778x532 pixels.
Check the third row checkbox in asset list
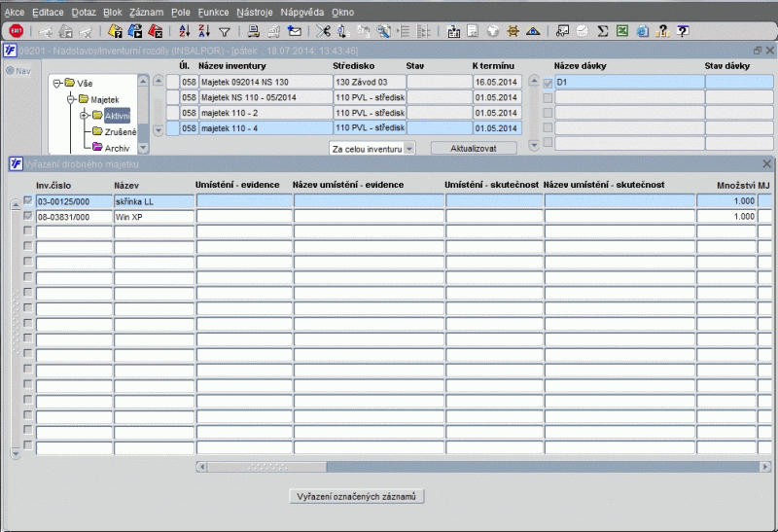click(x=28, y=231)
